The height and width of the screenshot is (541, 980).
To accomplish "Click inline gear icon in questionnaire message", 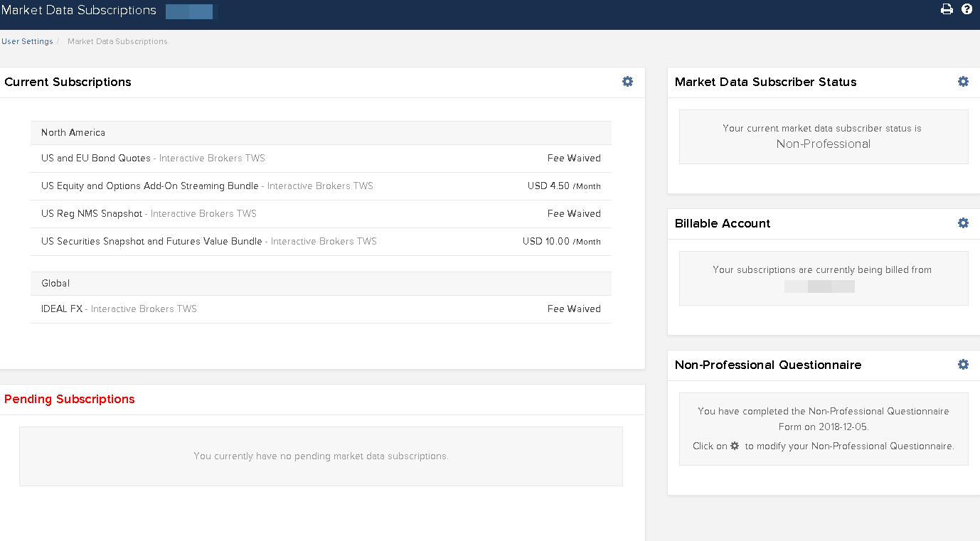I will pyautogui.click(x=735, y=446).
